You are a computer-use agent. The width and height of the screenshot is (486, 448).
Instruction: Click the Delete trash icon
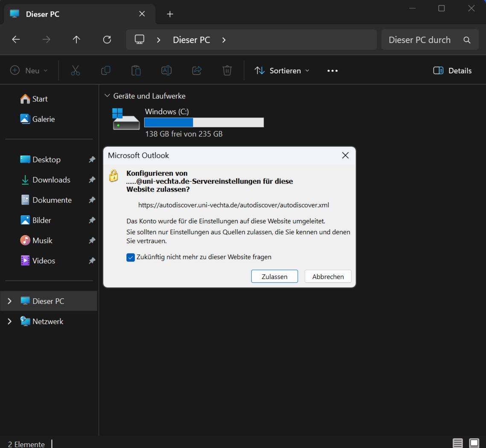pyautogui.click(x=227, y=71)
